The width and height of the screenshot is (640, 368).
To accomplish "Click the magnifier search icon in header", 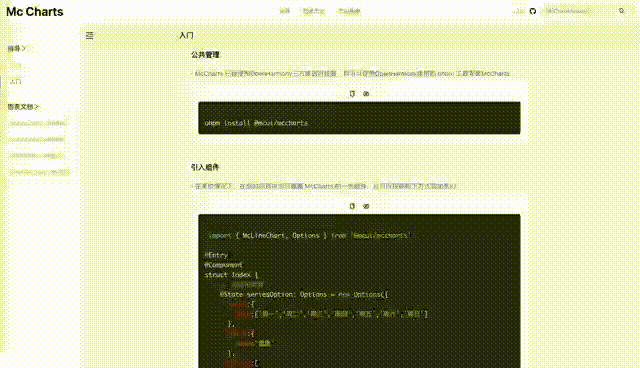I will (x=622, y=11).
